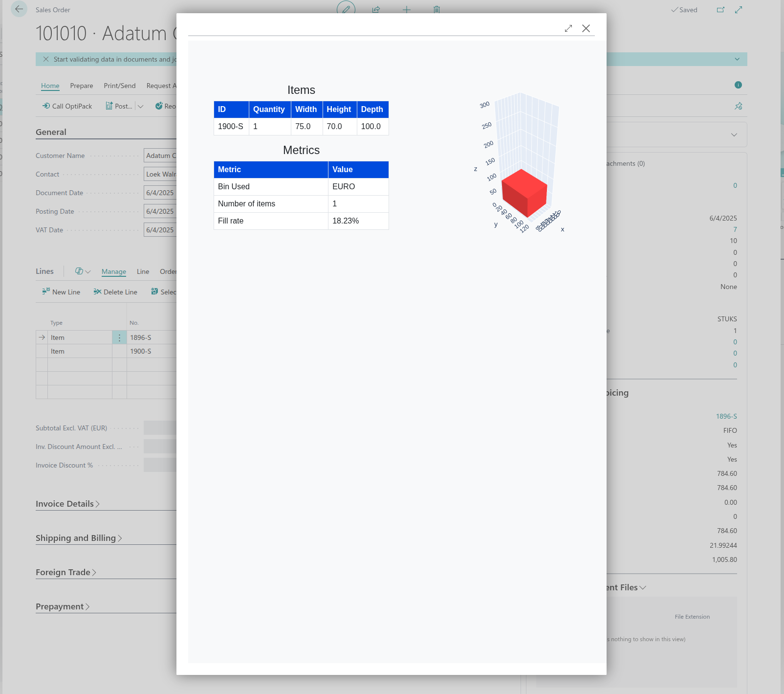Open the Print/Send menu tab

coord(120,86)
